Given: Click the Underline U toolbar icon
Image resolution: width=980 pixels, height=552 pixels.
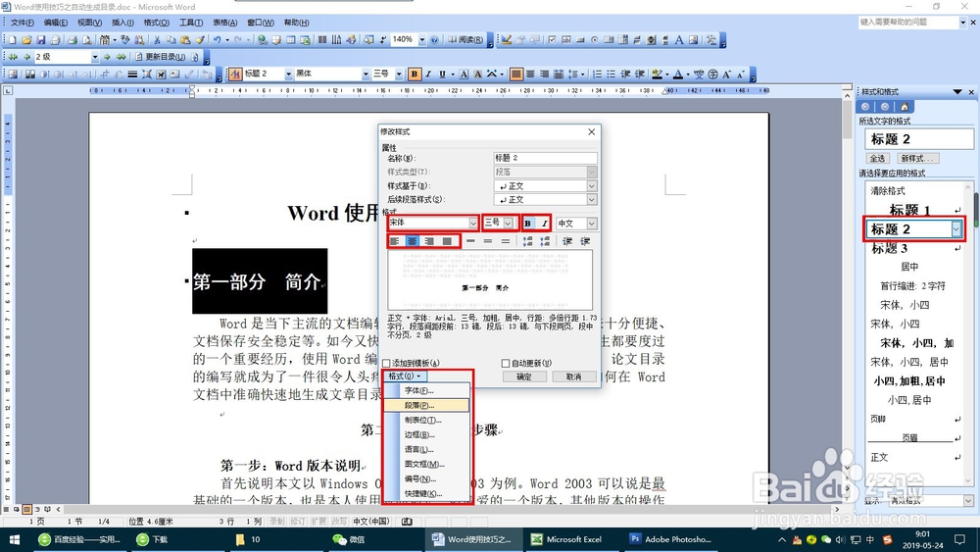Looking at the screenshot, I should [443, 74].
